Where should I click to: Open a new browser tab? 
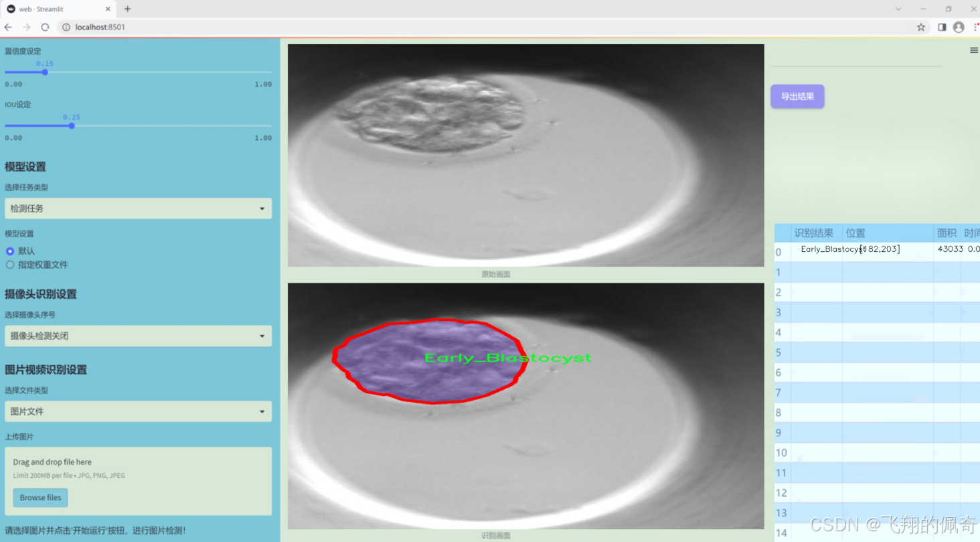click(x=127, y=9)
